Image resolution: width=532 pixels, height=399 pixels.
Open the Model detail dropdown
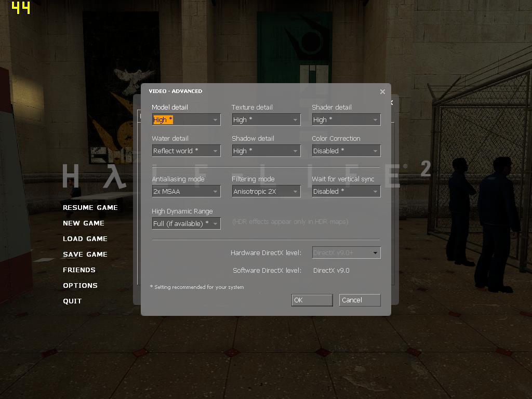[187, 119]
